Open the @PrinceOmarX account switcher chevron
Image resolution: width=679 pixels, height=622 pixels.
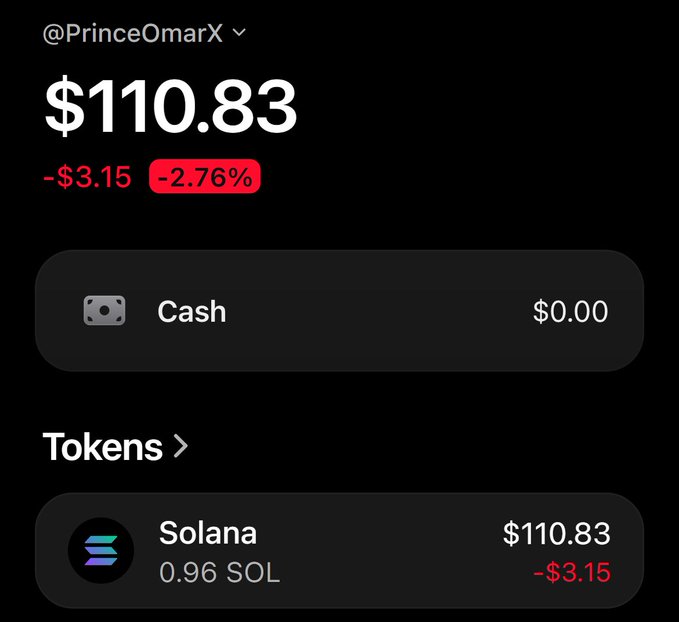[239, 32]
